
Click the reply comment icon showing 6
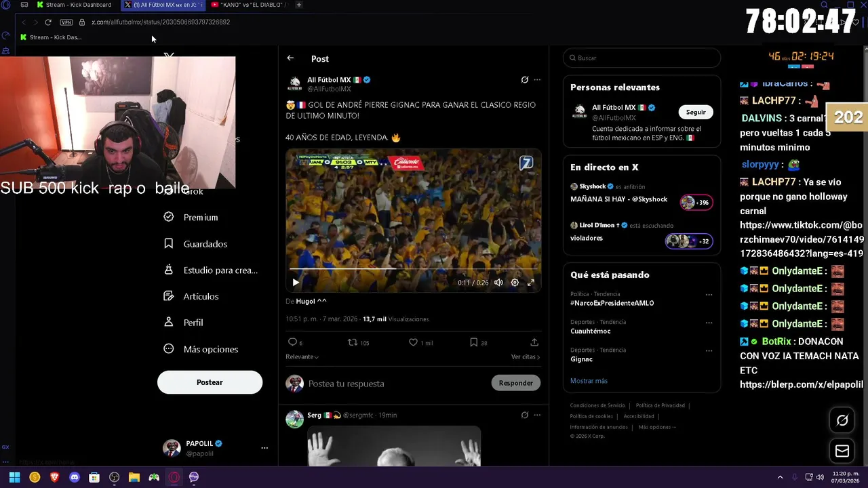pos(295,342)
